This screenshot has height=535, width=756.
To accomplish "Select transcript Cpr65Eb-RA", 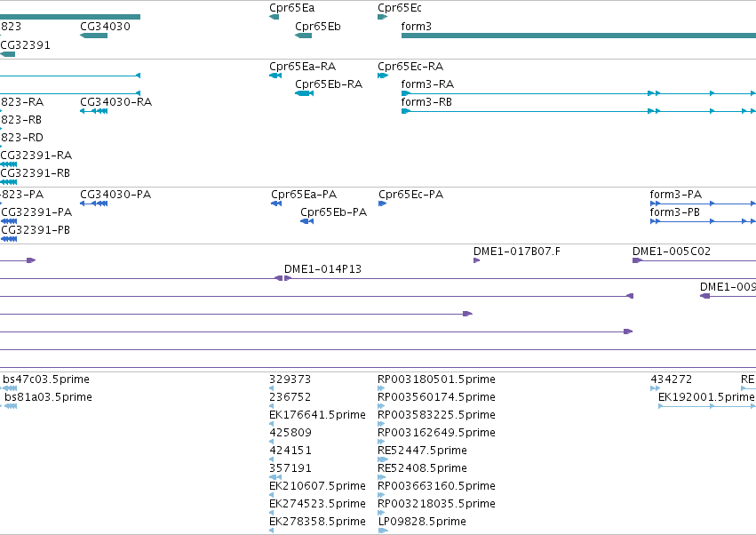I will (x=329, y=84).
